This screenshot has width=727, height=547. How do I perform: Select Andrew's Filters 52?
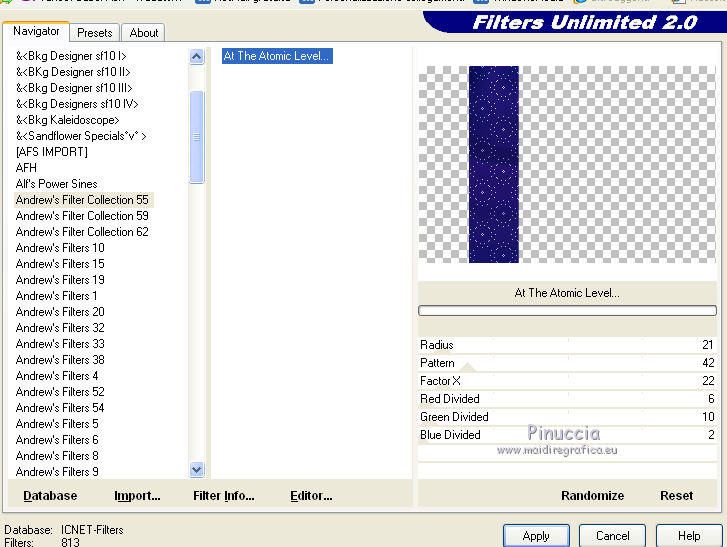click(x=60, y=392)
